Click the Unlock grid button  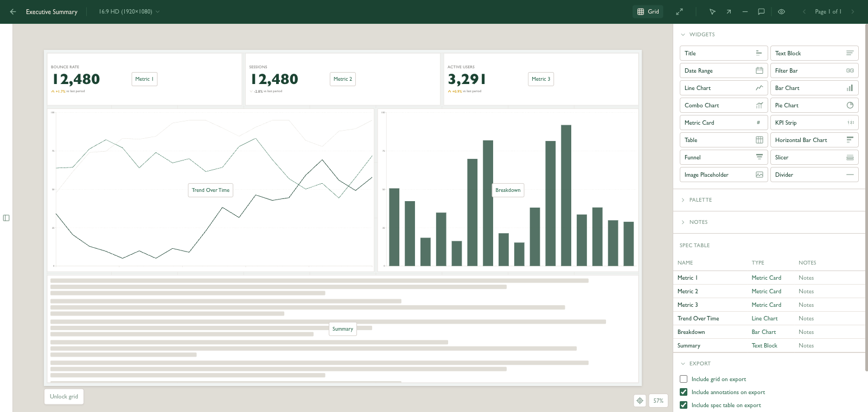pyautogui.click(x=64, y=396)
